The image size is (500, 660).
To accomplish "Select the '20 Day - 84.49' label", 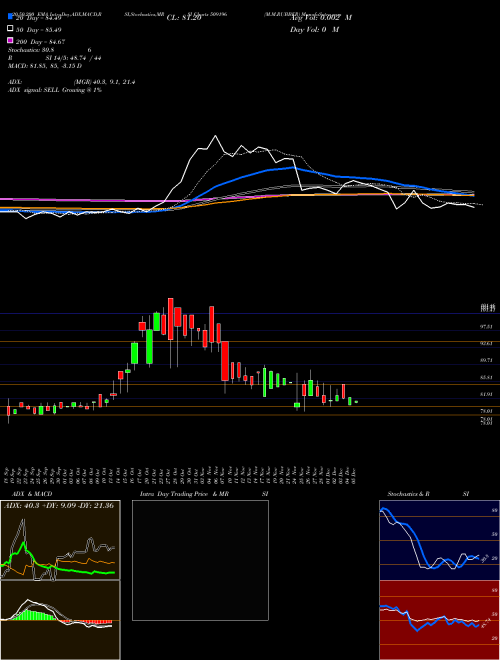I will (x=39, y=18).
